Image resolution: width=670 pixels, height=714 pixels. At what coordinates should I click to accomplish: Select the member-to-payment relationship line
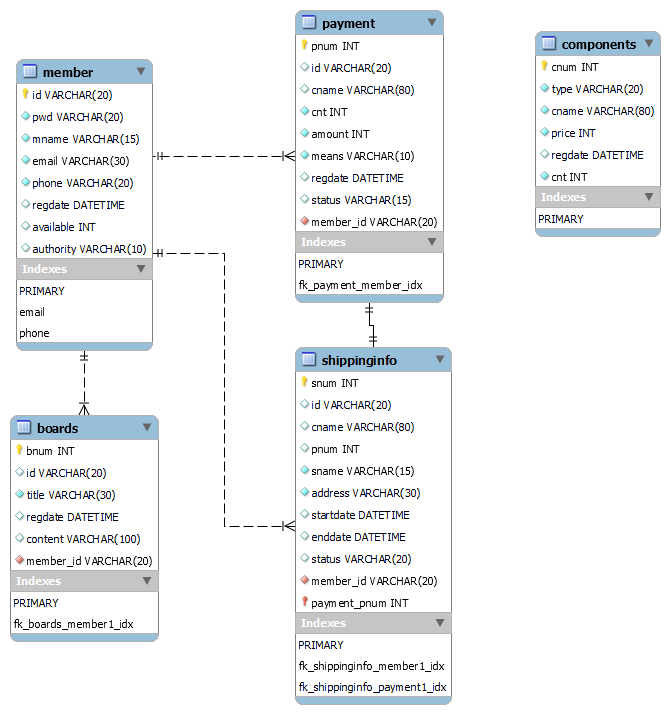click(x=223, y=156)
